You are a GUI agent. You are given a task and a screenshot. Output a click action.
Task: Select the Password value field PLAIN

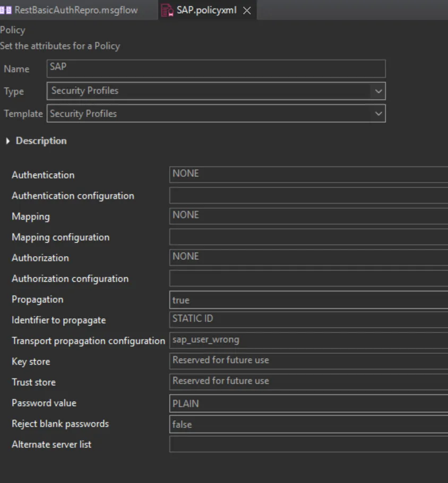(x=308, y=403)
